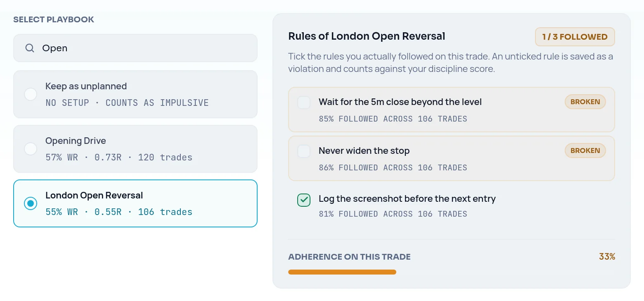644x301 pixels.
Task: Click the 1 / 3 FOLLOWED badge
Action: click(x=575, y=37)
